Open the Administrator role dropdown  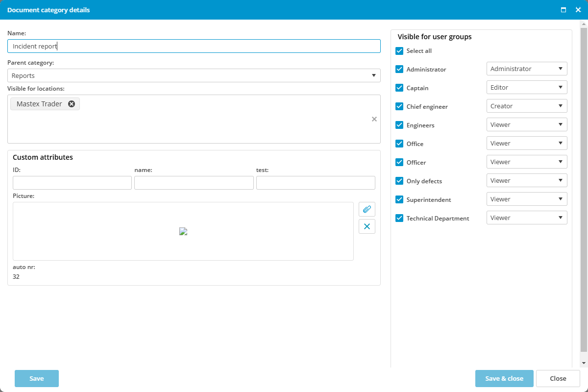527,69
